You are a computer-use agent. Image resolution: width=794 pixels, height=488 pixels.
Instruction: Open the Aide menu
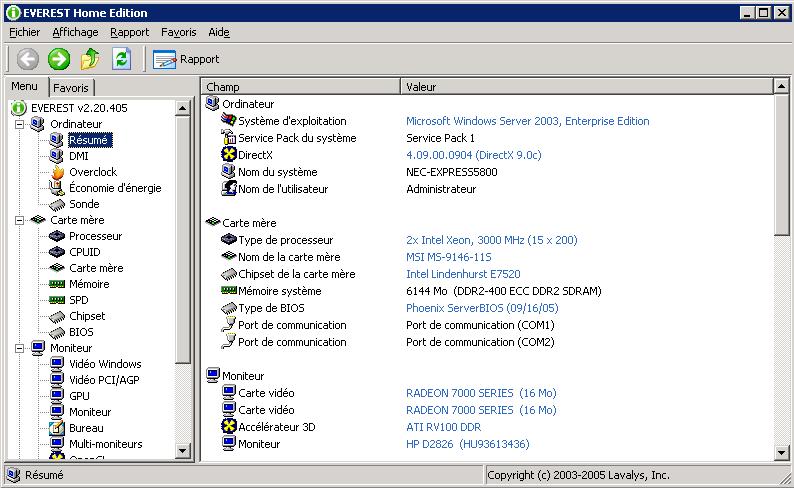[219, 32]
